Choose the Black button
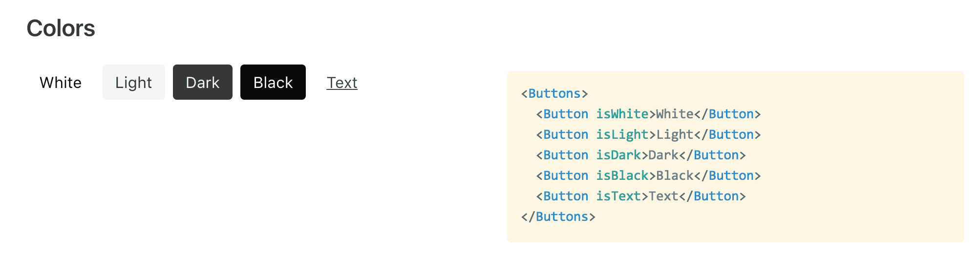 [x=273, y=82]
